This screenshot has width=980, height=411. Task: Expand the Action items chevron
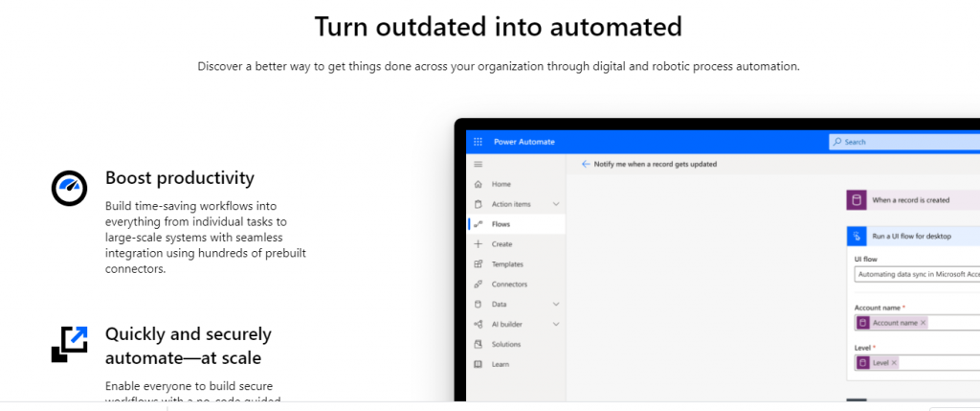tap(556, 204)
